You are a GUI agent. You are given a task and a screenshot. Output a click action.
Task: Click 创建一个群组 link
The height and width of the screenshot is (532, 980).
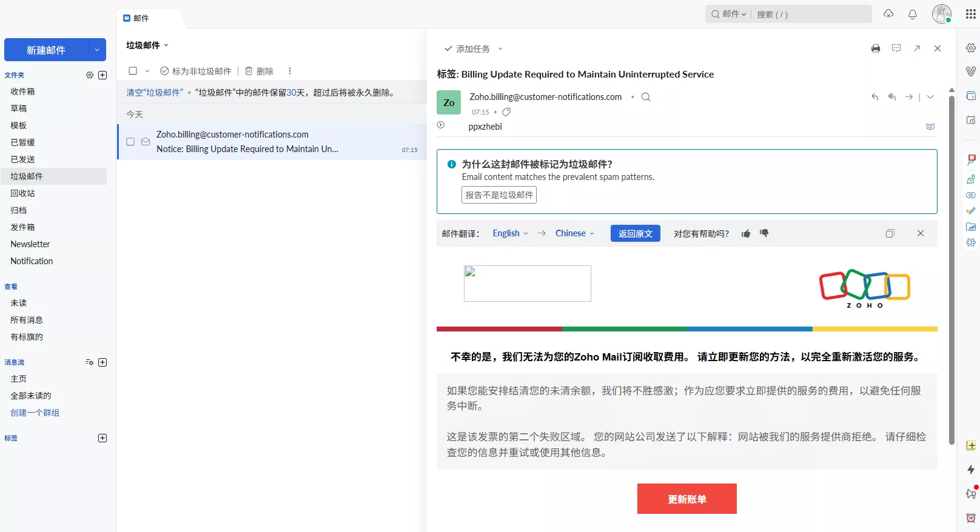pos(35,413)
